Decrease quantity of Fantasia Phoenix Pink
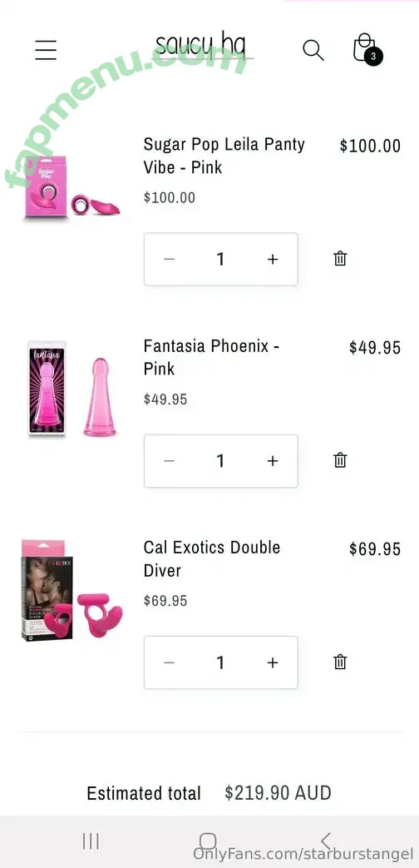Viewport: 419px width, 868px height. coord(169,460)
